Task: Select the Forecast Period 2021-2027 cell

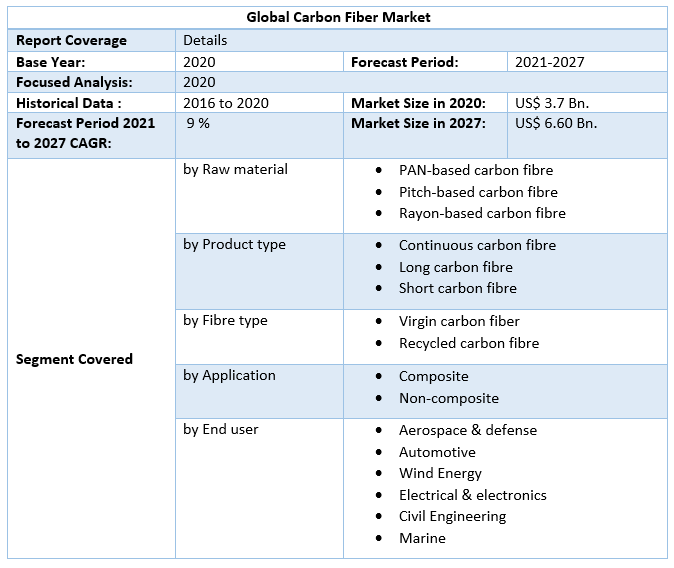Action: (x=549, y=62)
